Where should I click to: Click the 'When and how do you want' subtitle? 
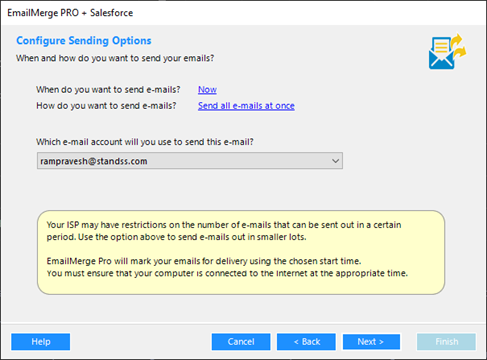(115, 58)
